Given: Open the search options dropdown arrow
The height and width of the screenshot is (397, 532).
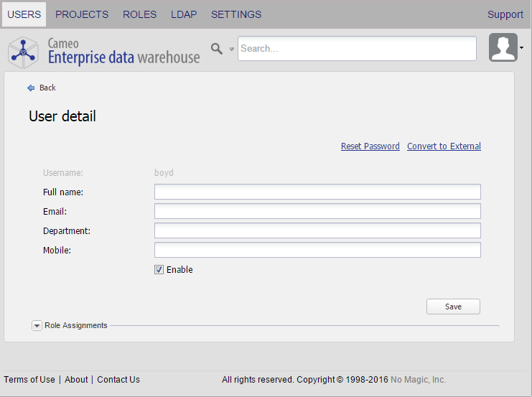Looking at the screenshot, I should point(231,50).
